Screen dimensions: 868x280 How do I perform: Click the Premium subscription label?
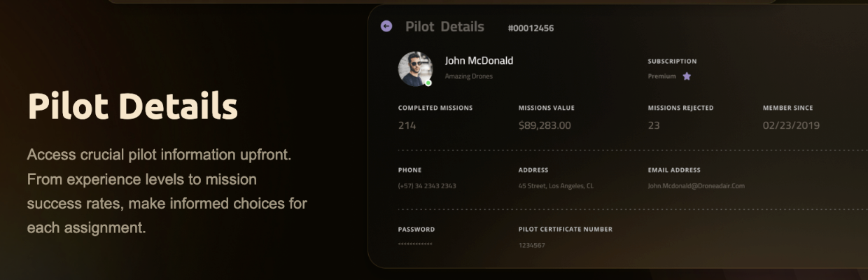[x=661, y=76]
